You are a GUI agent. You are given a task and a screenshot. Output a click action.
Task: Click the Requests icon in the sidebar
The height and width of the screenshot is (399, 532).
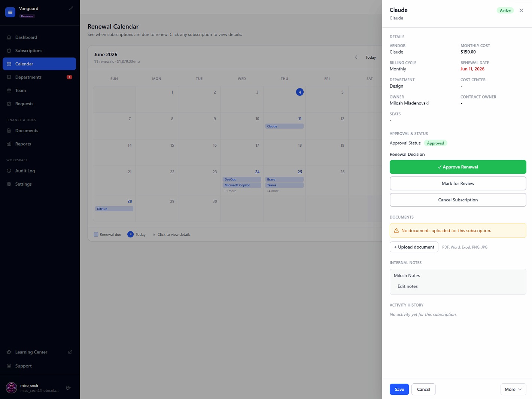coord(9,104)
